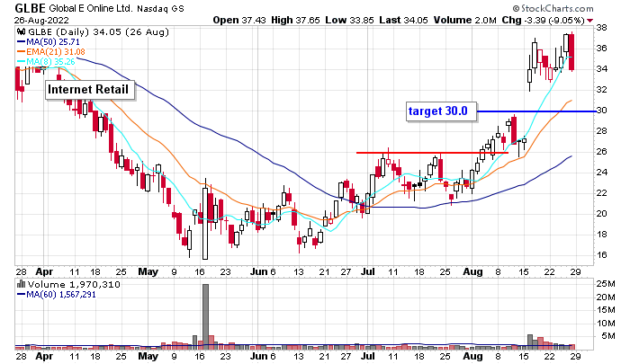
Task: Click Jun on the price chart date axis
Action: pos(258,271)
